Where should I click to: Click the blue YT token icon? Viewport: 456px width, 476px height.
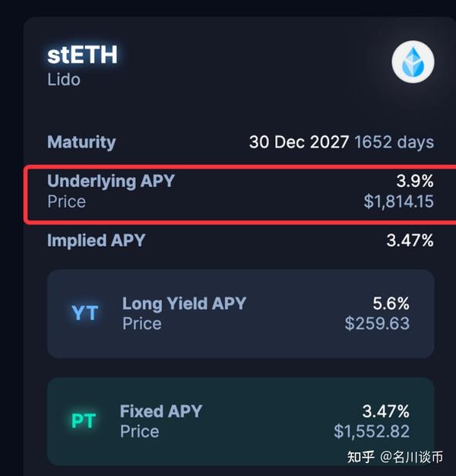84,313
